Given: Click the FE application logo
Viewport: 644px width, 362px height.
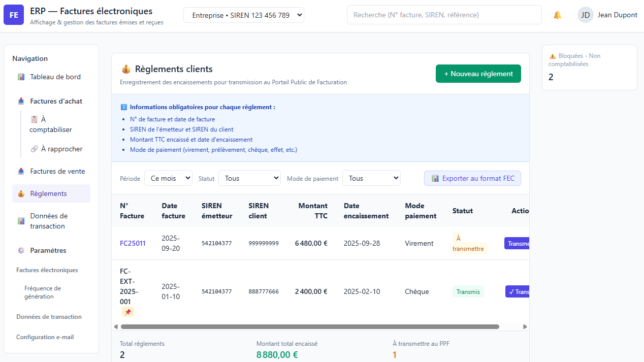Looking at the screenshot, I should coord(14,15).
